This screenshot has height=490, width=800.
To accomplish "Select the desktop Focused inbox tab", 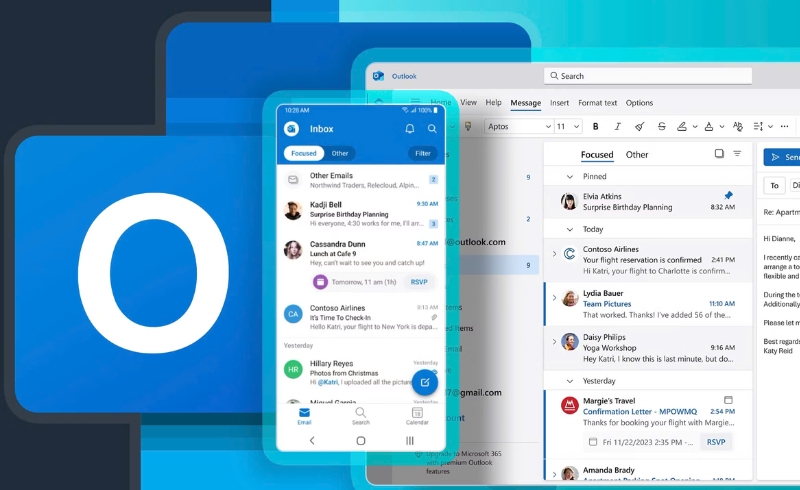I will click(597, 155).
